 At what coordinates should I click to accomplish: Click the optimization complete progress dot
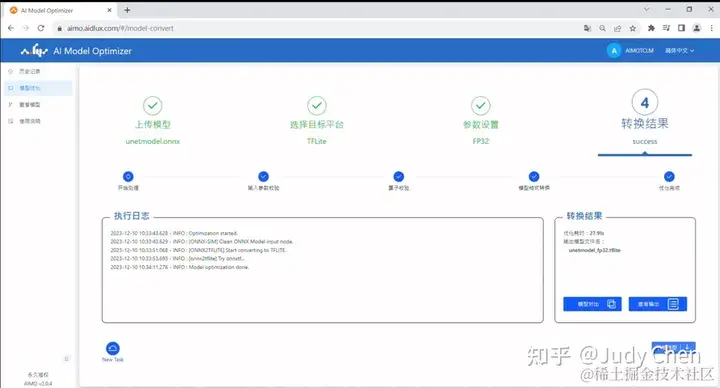click(669, 176)
